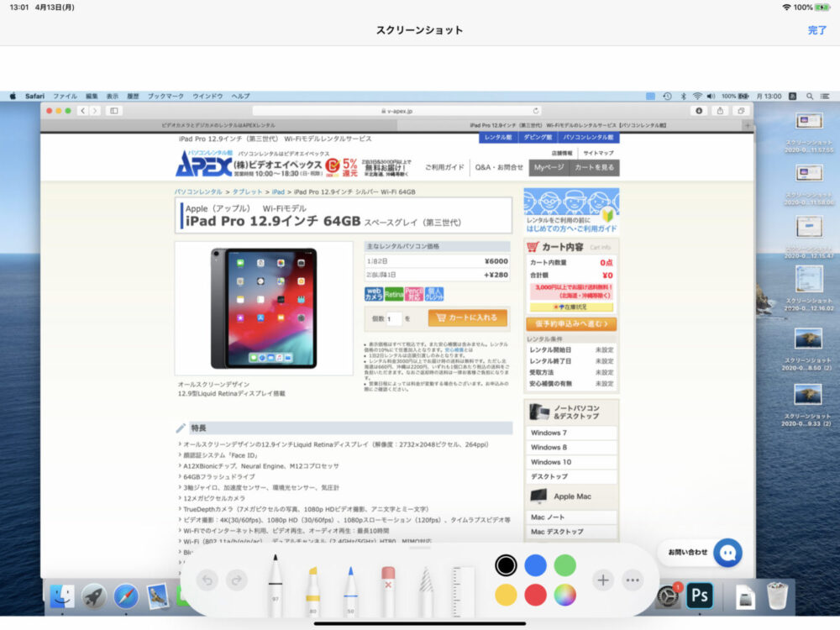Click the Safari menu in menu bar
The height and width of the screenshot is (630, 840).
[34, 97]
